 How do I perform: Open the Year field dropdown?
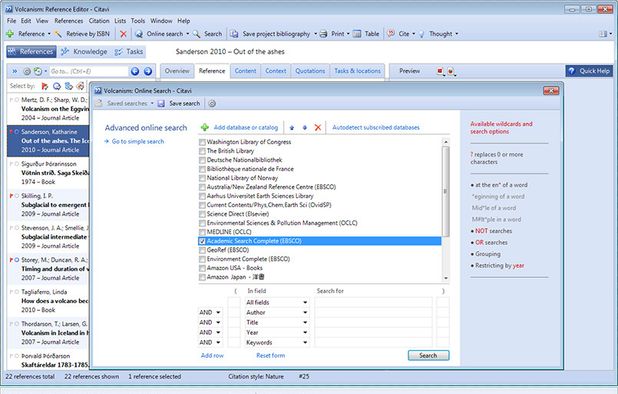tap(305, 333)
